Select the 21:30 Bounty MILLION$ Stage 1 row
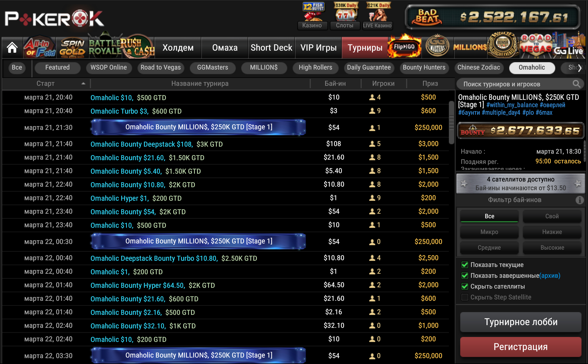Image resolution: width=588 pixels, height=364 pixels. click(225, 127)
